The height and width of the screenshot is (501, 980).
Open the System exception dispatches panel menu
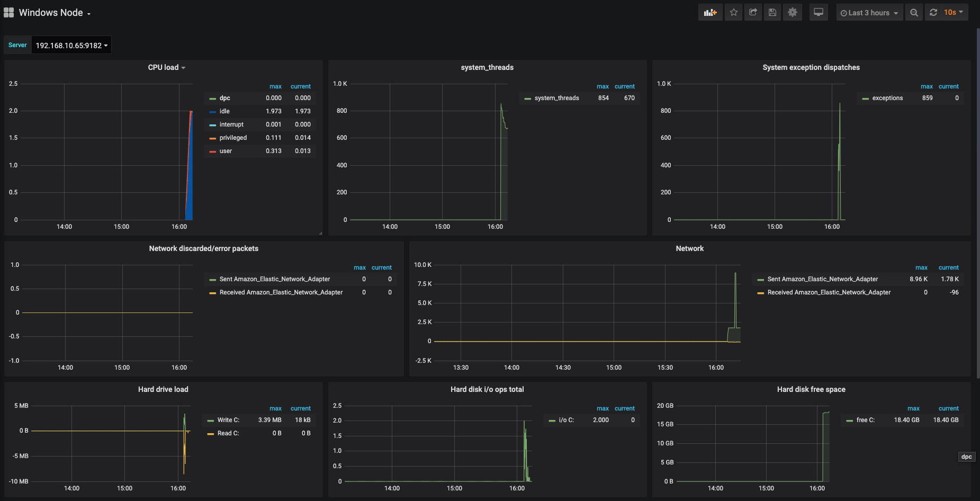point(811,67)
